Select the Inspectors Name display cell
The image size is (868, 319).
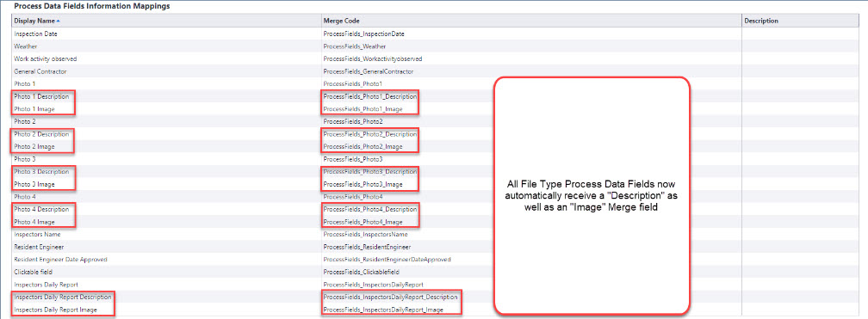tap(37, 235)
